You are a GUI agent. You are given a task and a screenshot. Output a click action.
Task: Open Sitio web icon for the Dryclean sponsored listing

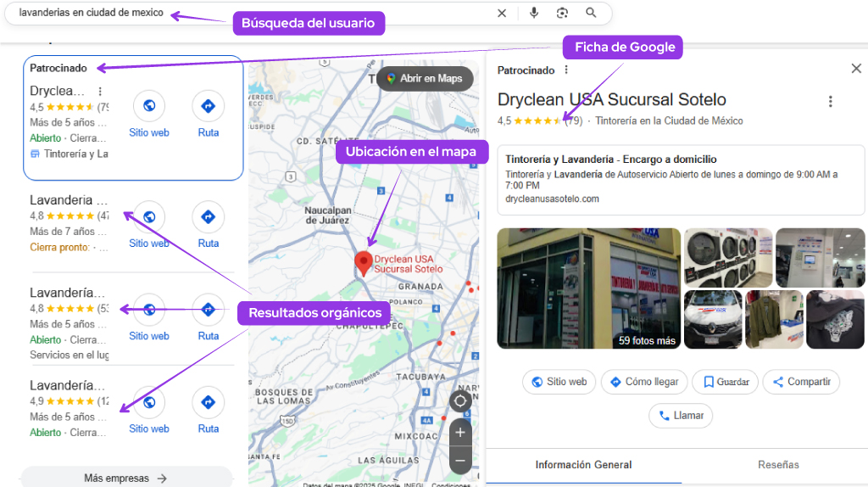[x=149, y=106]
